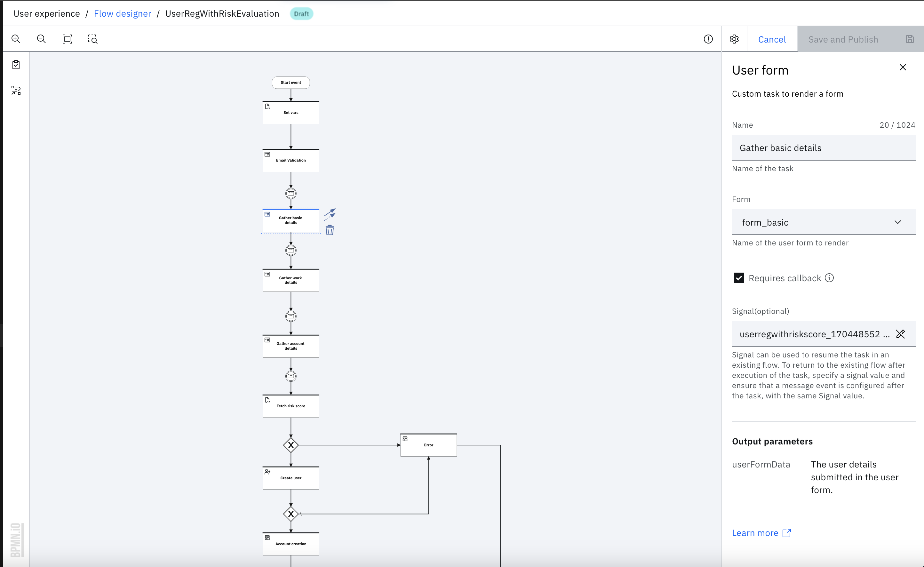This screenshot has height=567, width=924.
Task: Delete the Gather basic details task
Action: [x=330, y=230]
